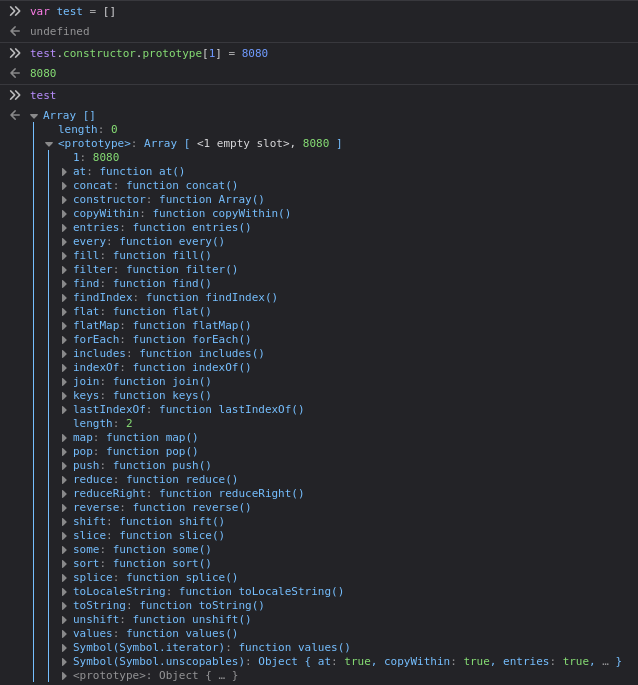Image resolution: width=638 pixels, height=685 pixels.
Task: Select the prototype 'length: 2' property
Action: click(x=102, y=424)
